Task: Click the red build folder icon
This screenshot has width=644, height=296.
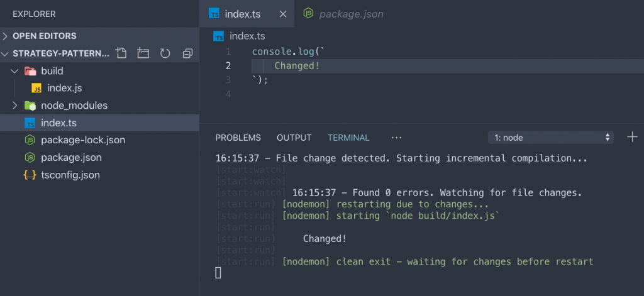Action: (30, 71)
